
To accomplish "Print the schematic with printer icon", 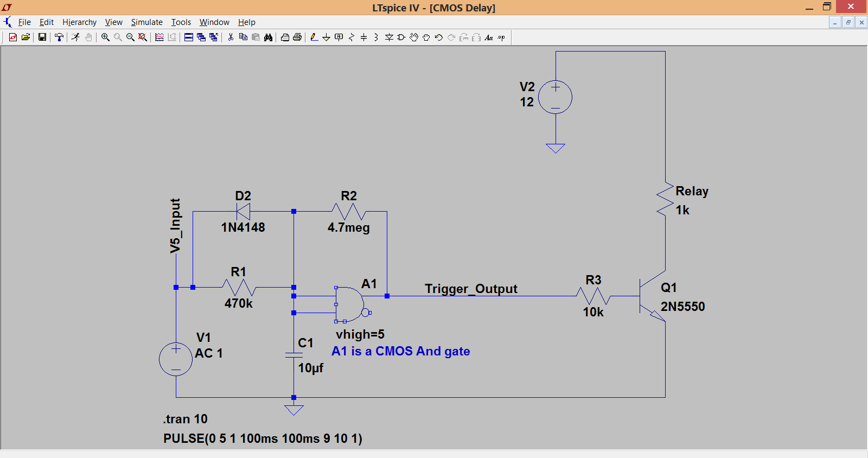I will tap(297, 37).
